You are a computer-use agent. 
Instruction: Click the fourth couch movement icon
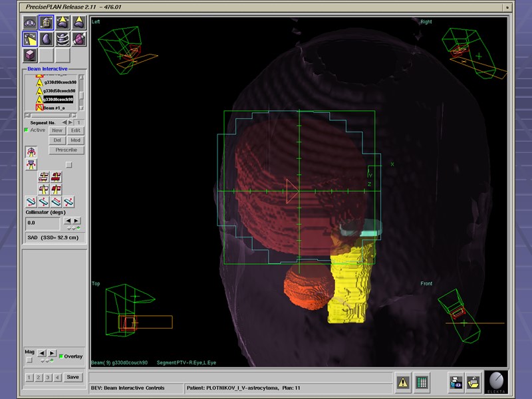click(x=69, y=202)
